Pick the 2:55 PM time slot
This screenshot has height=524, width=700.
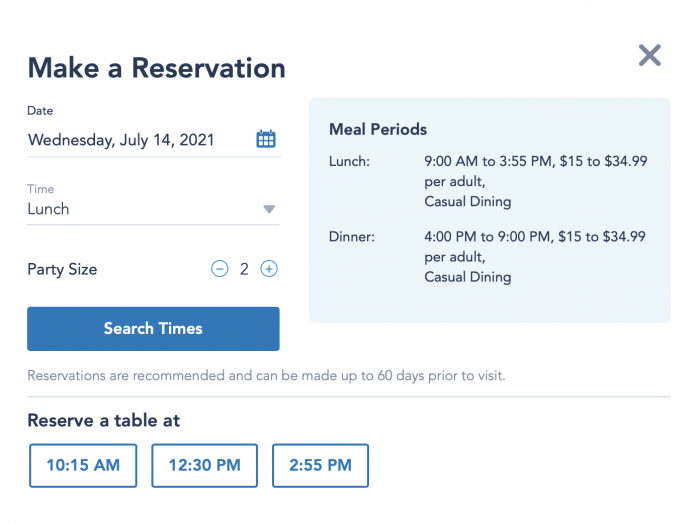point(320,465)
